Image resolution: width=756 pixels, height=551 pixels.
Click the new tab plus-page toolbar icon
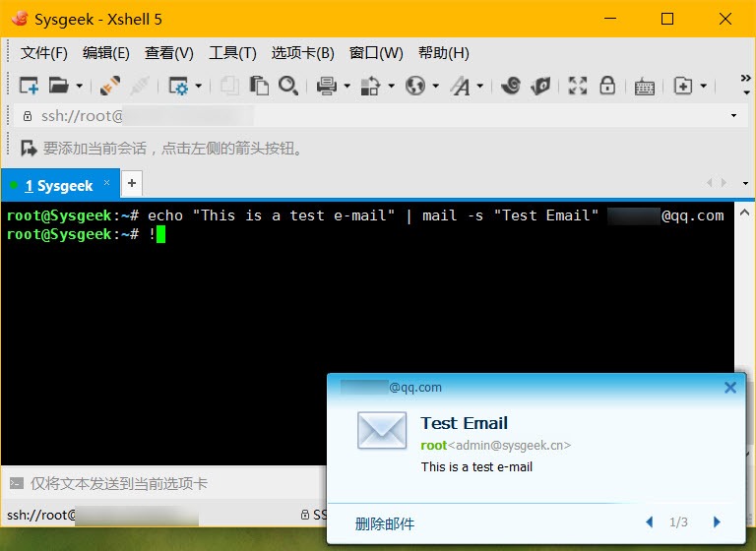point(683,86)
